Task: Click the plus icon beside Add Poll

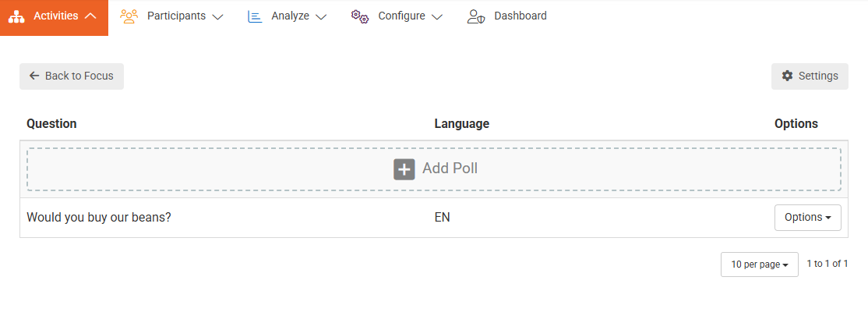Action: coord(404,169)
